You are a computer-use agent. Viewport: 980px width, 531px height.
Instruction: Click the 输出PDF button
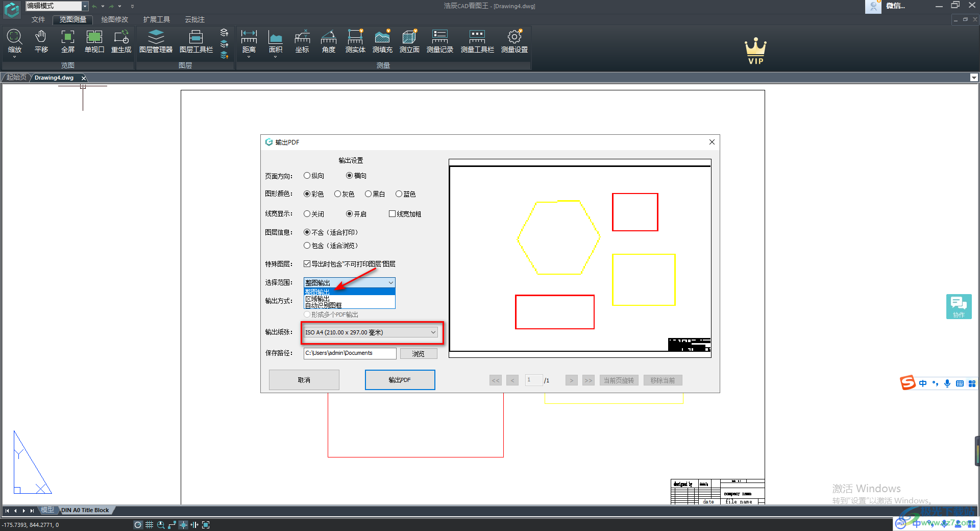tap(400, 380)
